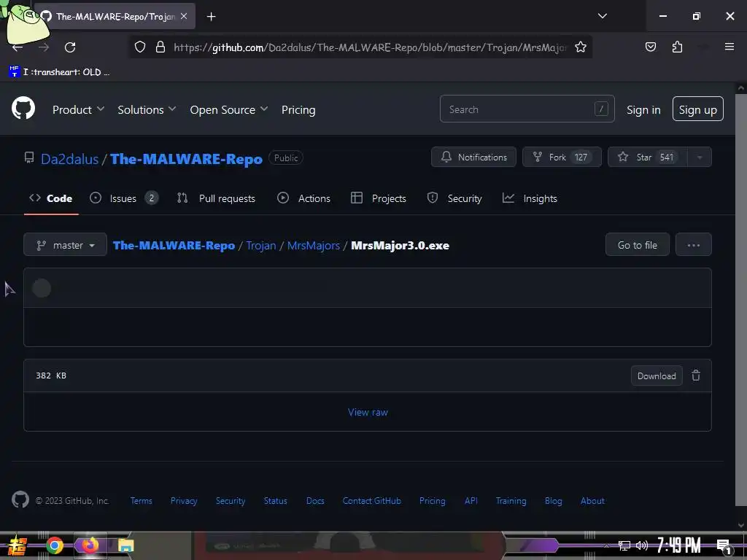Click Sign in

coord(643,109)
